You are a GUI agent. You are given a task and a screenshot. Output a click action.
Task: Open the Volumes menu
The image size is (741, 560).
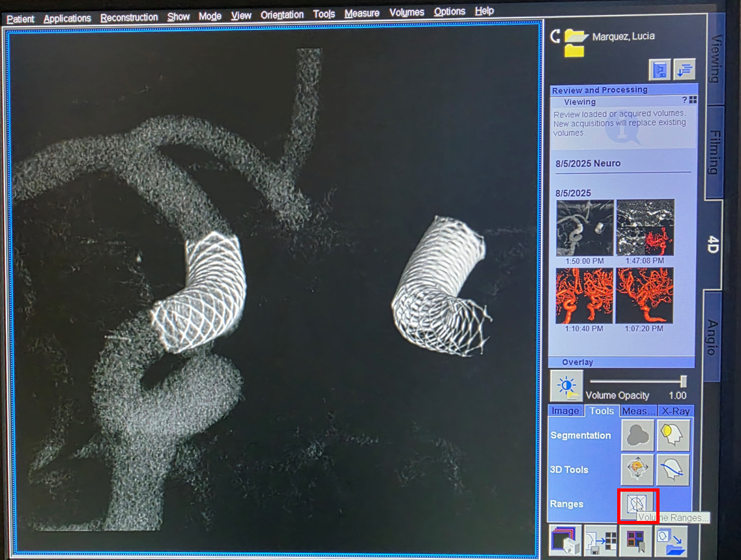(407, 12)
